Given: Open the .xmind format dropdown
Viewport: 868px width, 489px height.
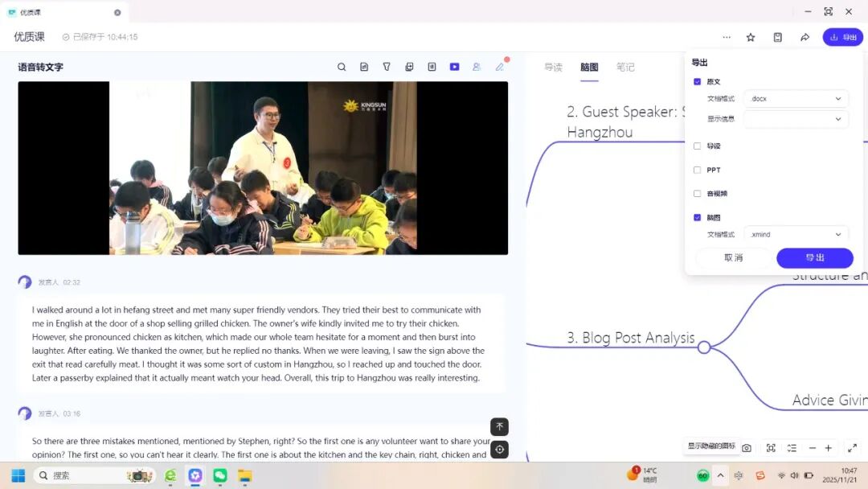Looking at the screenshot, I should pos(796,234).
